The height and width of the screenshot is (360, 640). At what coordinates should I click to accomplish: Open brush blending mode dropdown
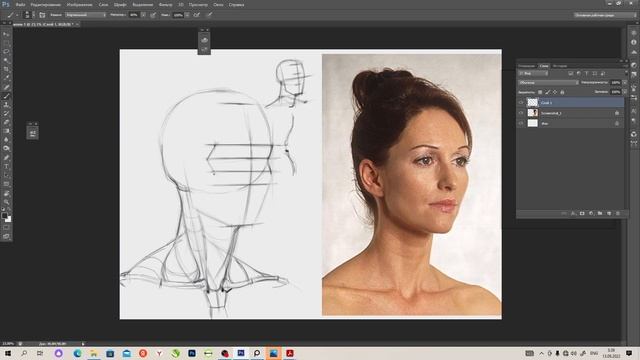click(x=86, y=15)
